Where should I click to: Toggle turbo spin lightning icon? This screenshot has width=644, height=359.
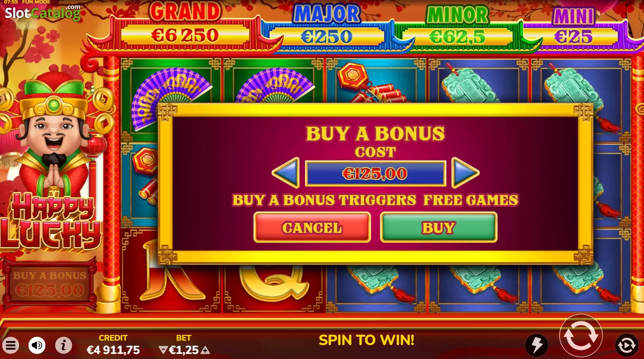[537, 345]
